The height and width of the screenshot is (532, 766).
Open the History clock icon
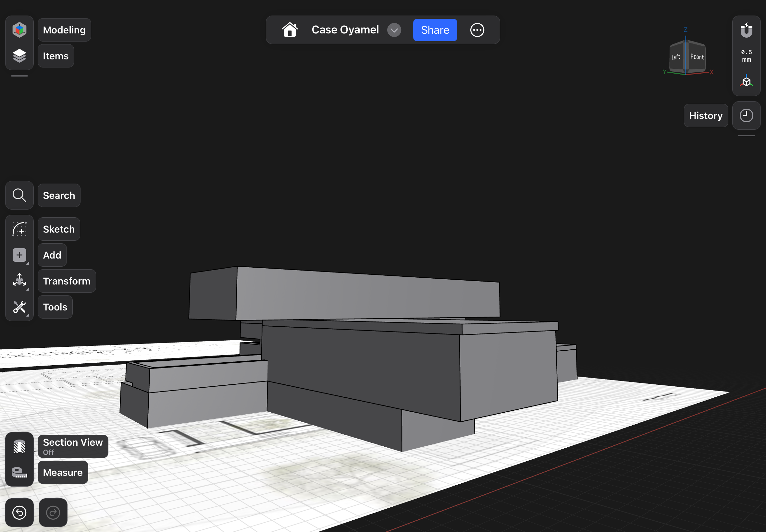click(x=746, y=116)
